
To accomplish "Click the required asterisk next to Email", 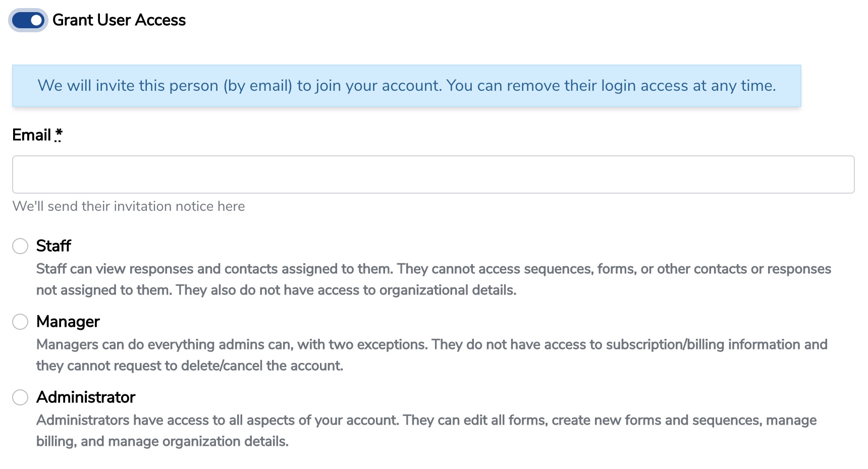I will tap(59, 135).
